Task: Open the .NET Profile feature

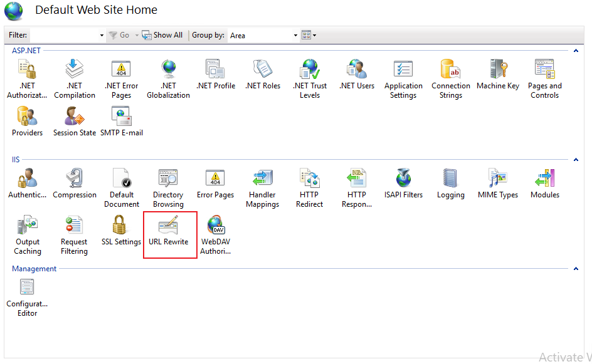Action: (216, 75)
